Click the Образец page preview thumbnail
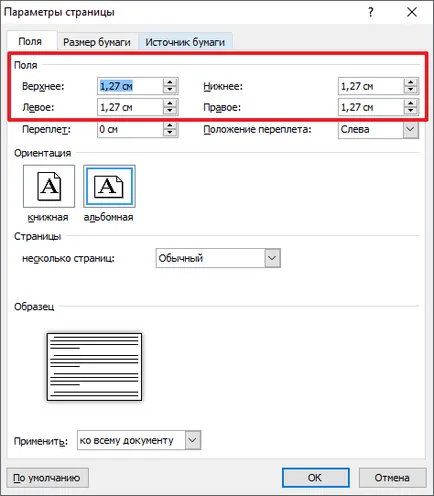This screenshot has height=496, width=434. coord(94,367)
